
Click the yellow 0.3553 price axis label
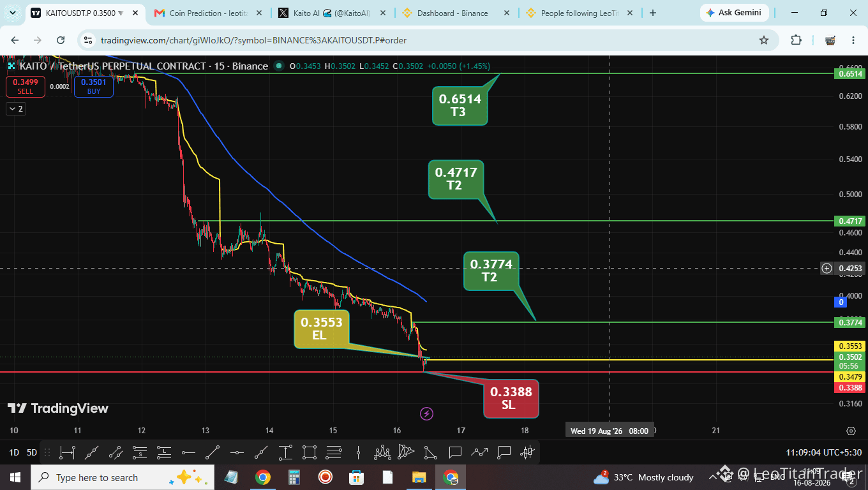(850, 346)
